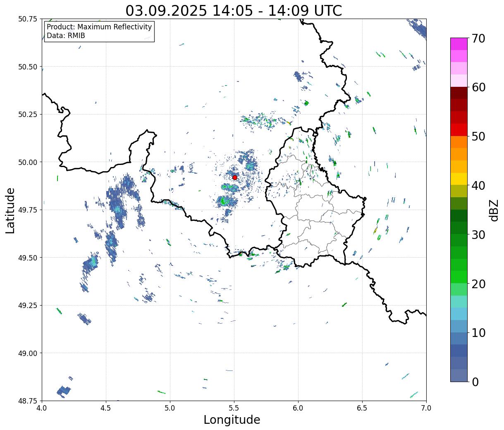Click the latitude tick label '50.50'
This screenshot has height=430, width=504.
tap(28, 67)
